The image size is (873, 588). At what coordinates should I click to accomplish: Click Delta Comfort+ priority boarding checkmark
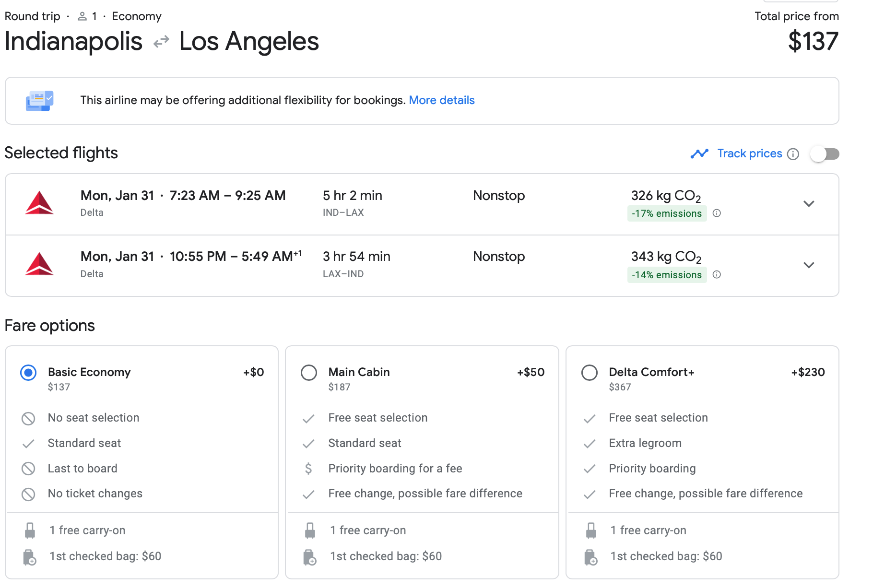pos(590,469)
